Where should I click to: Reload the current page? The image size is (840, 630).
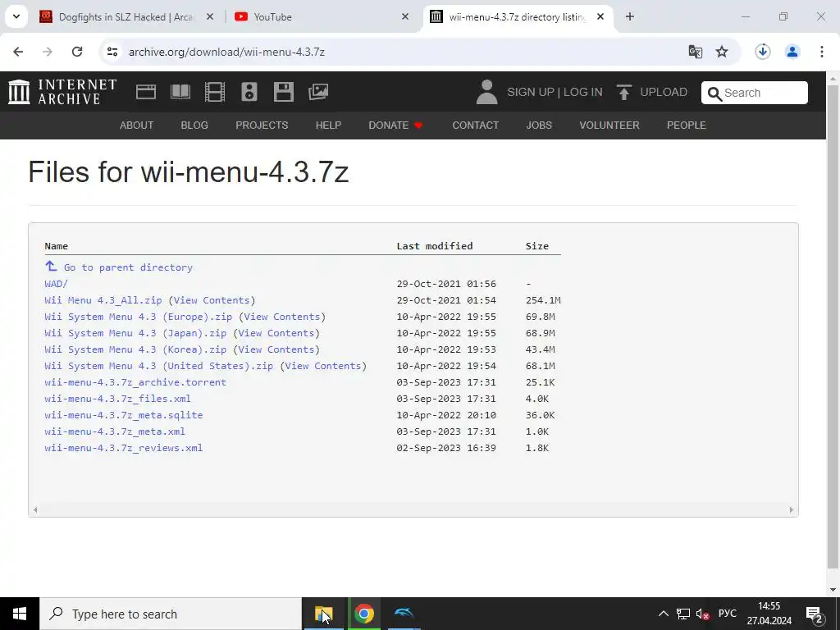pos(77,52)
